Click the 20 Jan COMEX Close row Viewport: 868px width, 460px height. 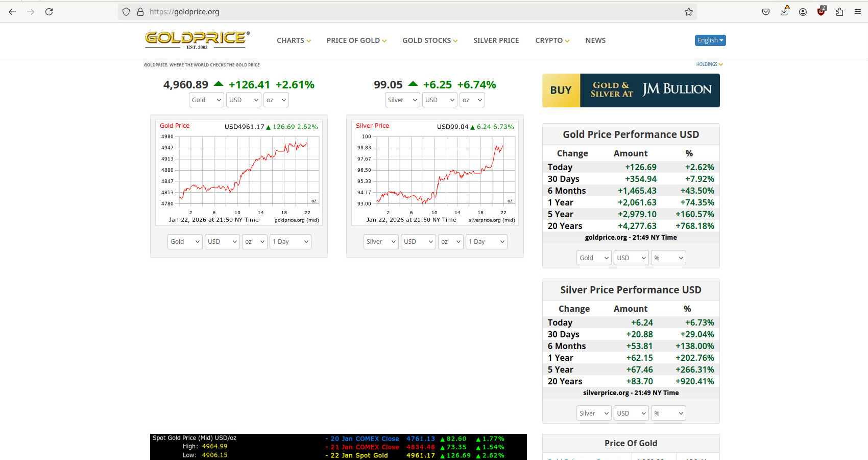415,439
